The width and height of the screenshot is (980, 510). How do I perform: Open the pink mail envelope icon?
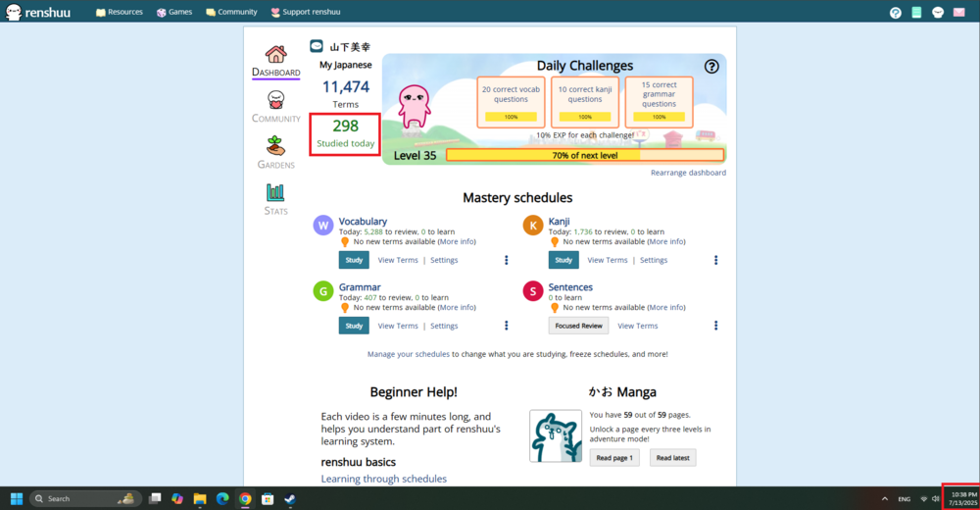958,13
